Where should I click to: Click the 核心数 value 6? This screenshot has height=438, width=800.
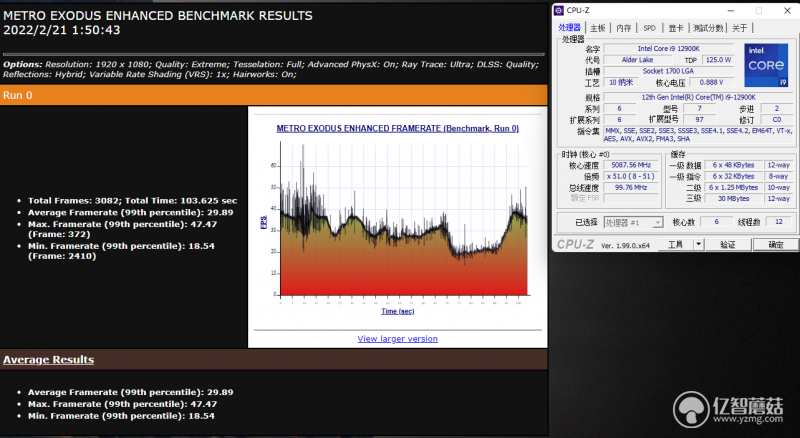716,222
